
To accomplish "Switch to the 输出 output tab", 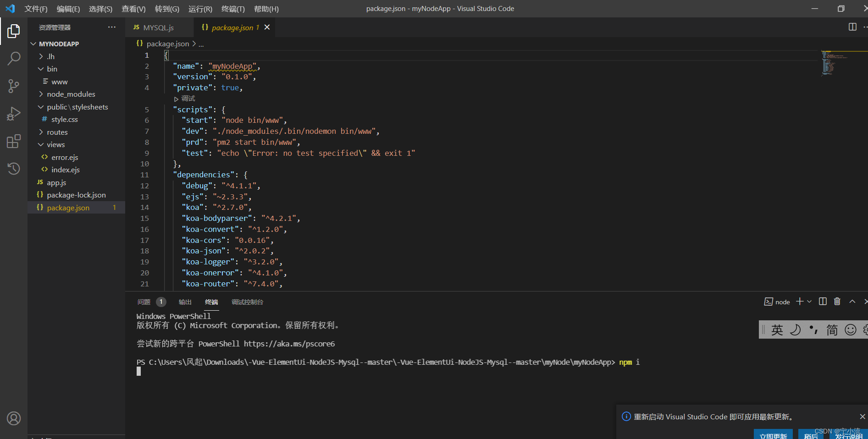I will point(185,302).
